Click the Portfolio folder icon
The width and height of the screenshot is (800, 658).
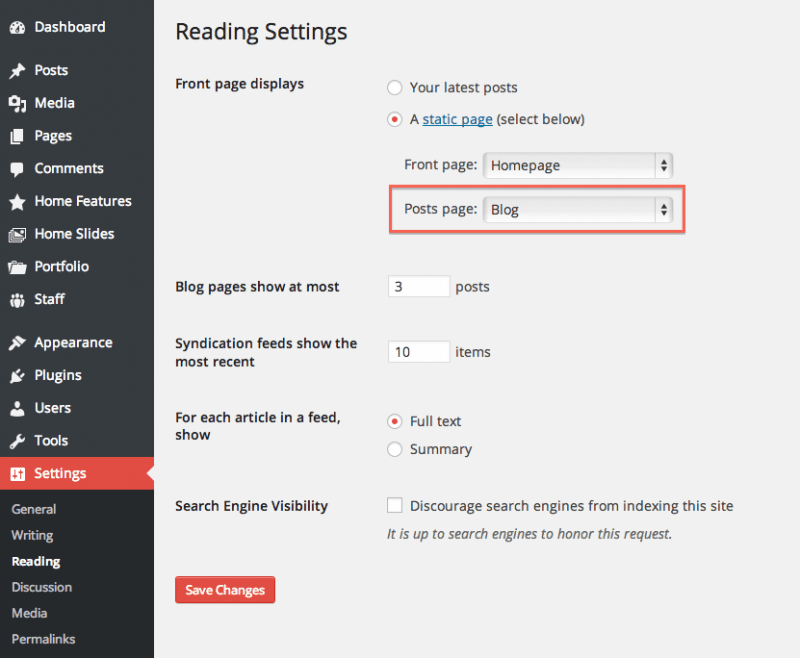[x=17, y=267]
